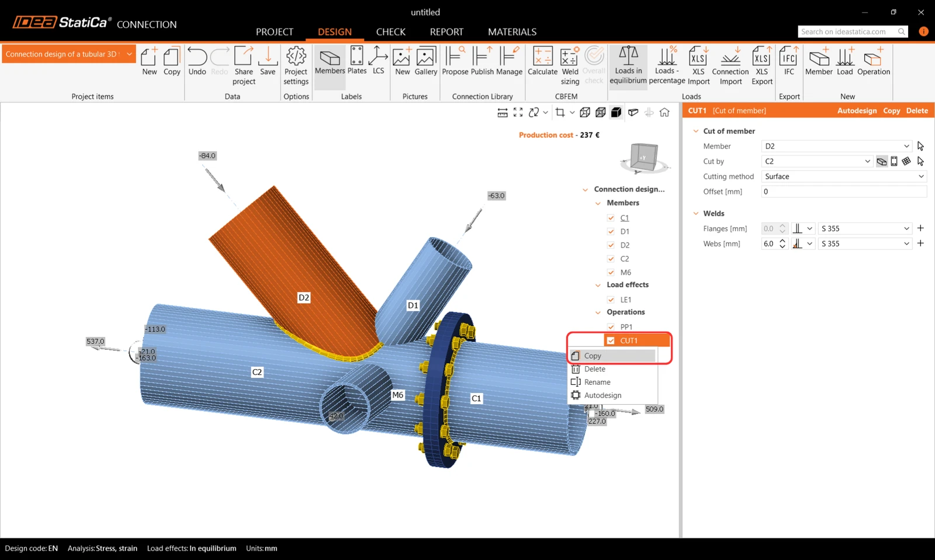Run Calculate in CBFEM

coord(542,61)
